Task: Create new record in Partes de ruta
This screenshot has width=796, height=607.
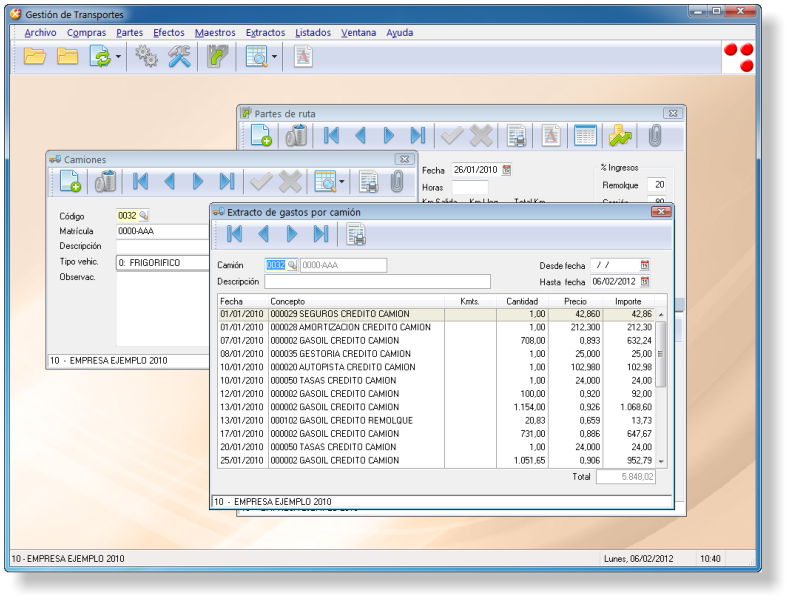Action: (x=261, y=136)
